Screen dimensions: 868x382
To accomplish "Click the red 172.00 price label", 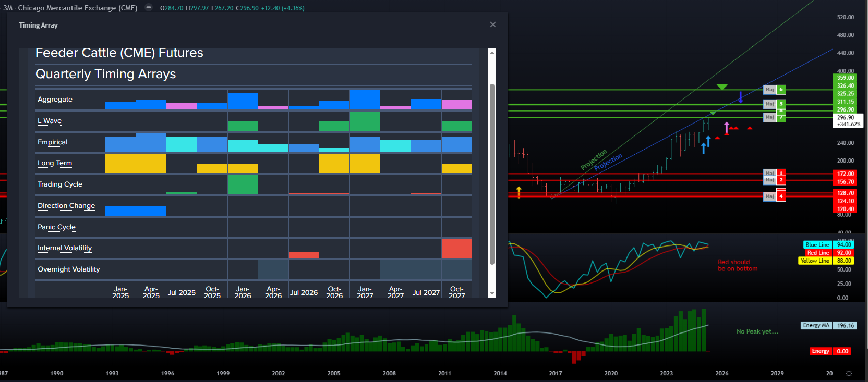I will (846, 174).
